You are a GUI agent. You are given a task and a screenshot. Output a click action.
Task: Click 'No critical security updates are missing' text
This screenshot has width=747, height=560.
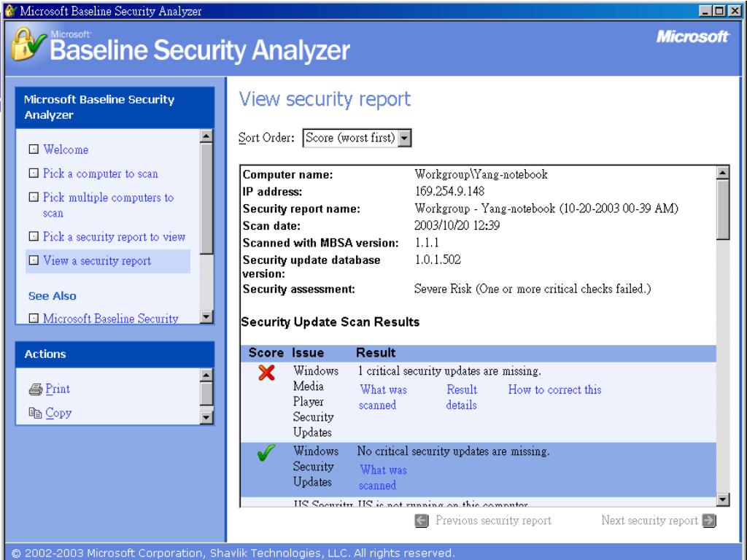pyautogui.click(x=453, y=451)
